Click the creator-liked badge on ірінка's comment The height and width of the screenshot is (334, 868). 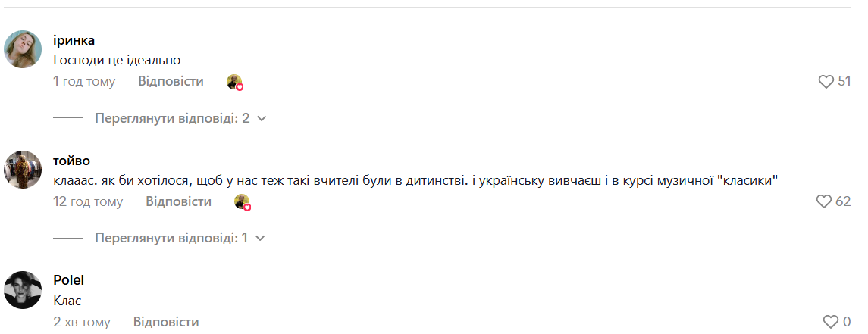tap(235, 83)
